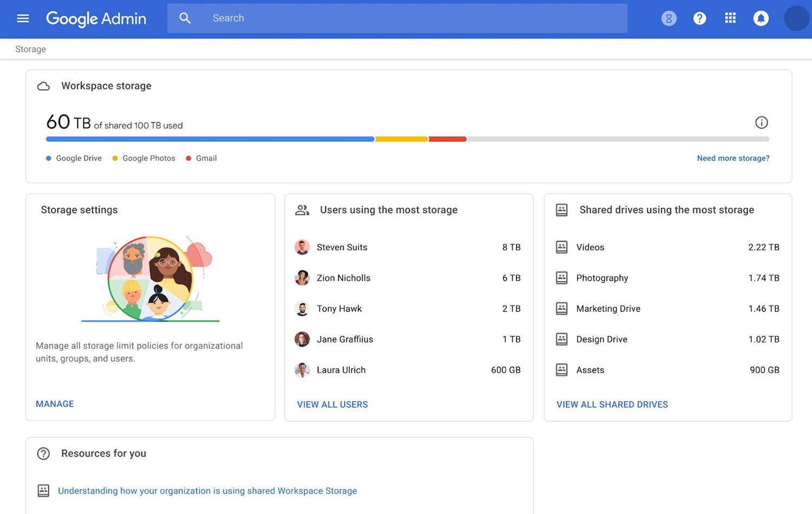Open the Storage breadcrumb tab
This screenshot has height=514, width=812.
(30, 49)
